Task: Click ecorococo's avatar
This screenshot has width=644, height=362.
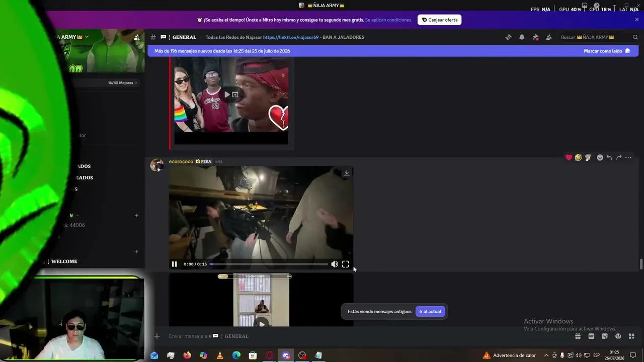Action: coord(157,165)
